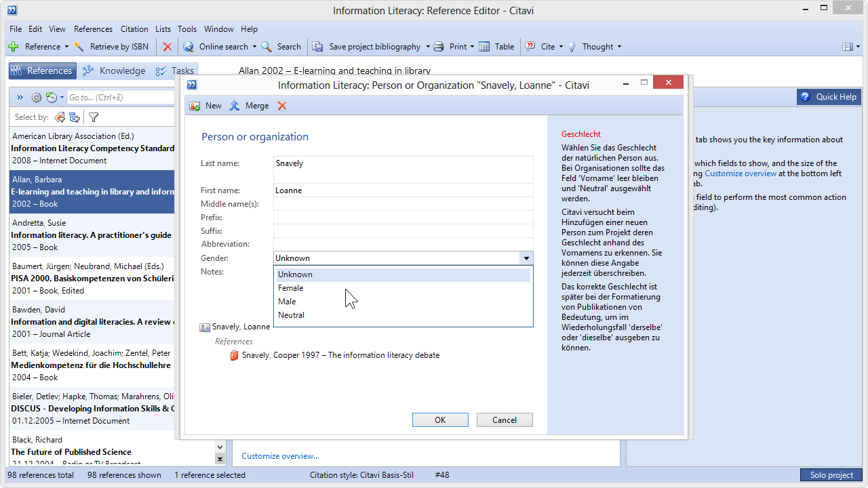Choose Male in Gender list

pyautogui.click(x=403, y=302)
